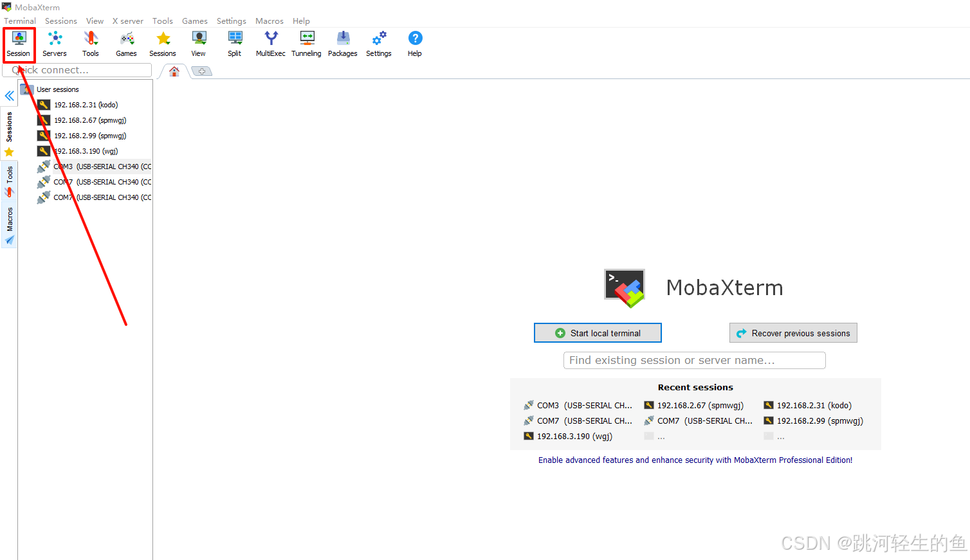Switch to Macros vertical sidebar tab
Viewport: 970px width, 560px height.
[9, 226]
